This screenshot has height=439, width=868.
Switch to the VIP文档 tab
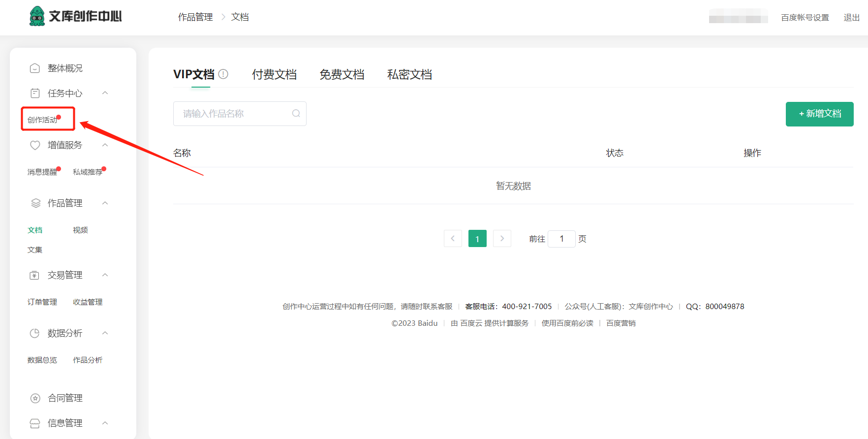(194, 74)
